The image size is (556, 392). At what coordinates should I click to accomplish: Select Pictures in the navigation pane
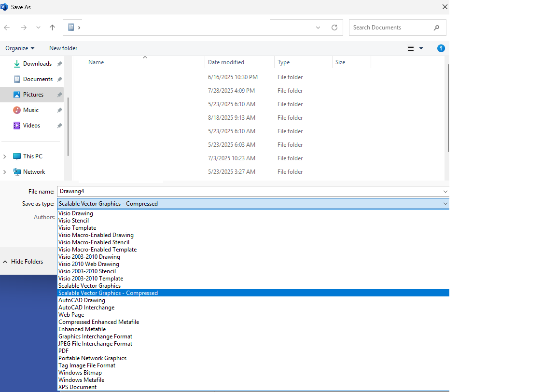click(x=33, y=95)
